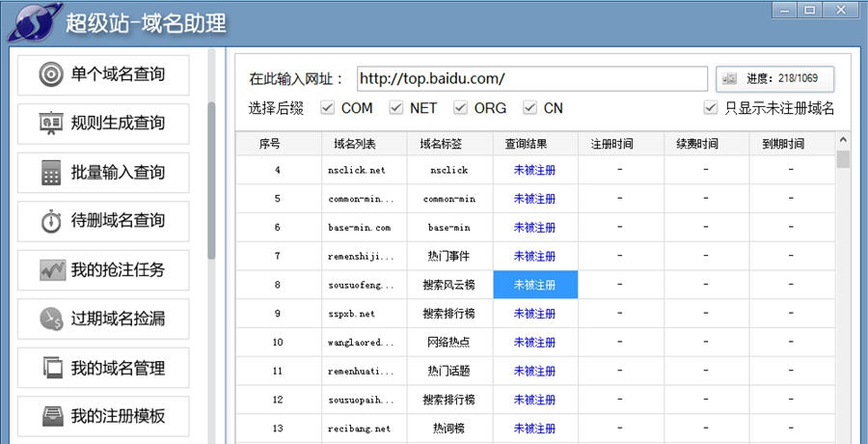Select domain common-min... cell
Image resolution: width=868 pixels, height=444 pixels.
(365, 199)
